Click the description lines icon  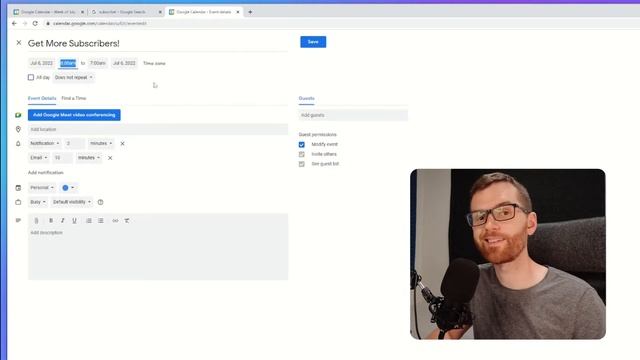tap(18, 220)
